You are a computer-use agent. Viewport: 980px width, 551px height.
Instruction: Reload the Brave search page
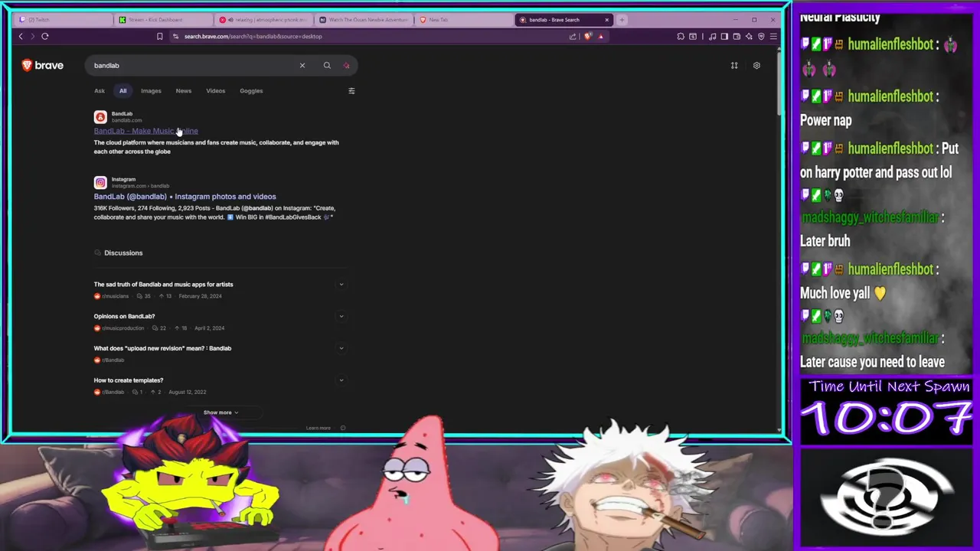coord(45,36)
